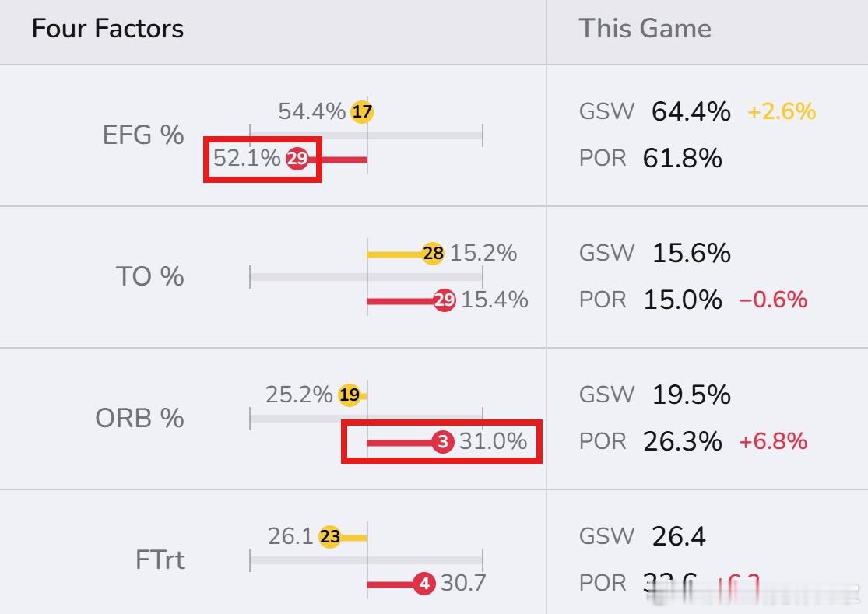
Task: Click the EFG % row label
Action: 143,135
